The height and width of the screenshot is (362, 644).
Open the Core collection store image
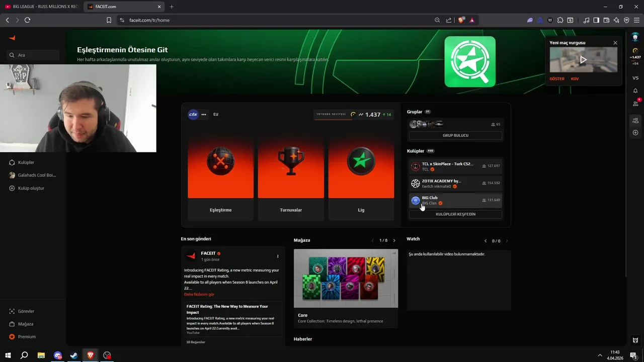346,279
